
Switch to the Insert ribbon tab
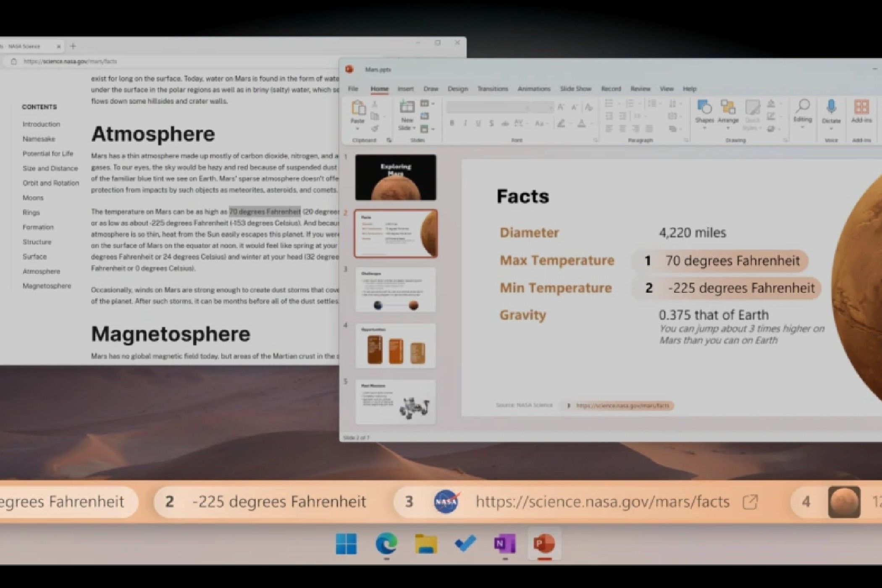(405, 89)
